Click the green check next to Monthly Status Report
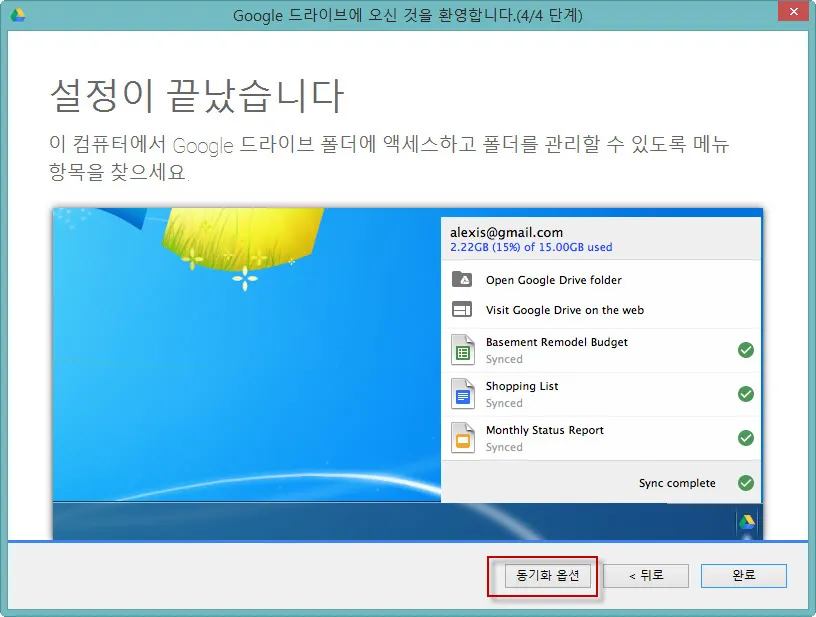Screen dimensions: 816x617 click(746, 438)
